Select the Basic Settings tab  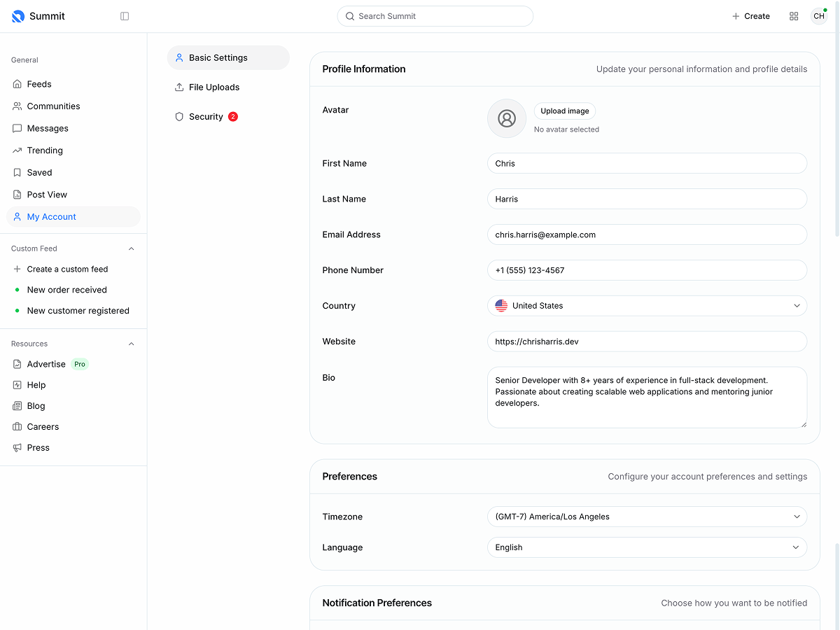[x=217, y=57]
